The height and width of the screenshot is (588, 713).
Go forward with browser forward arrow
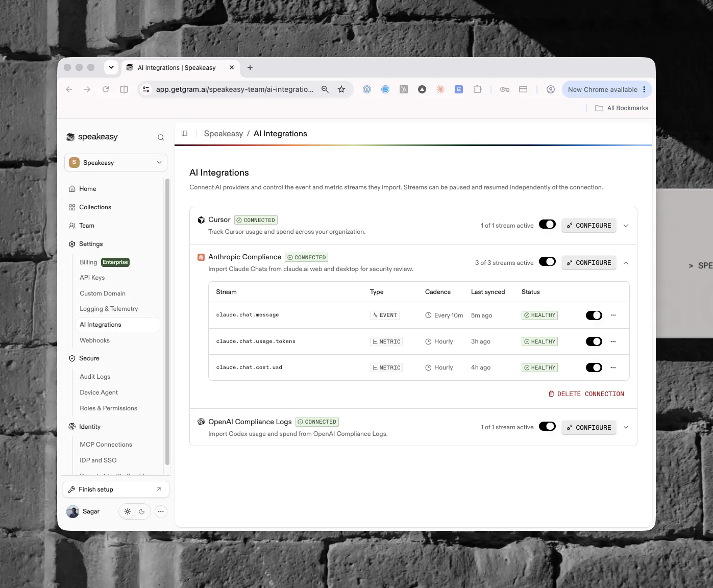point(87,89)
